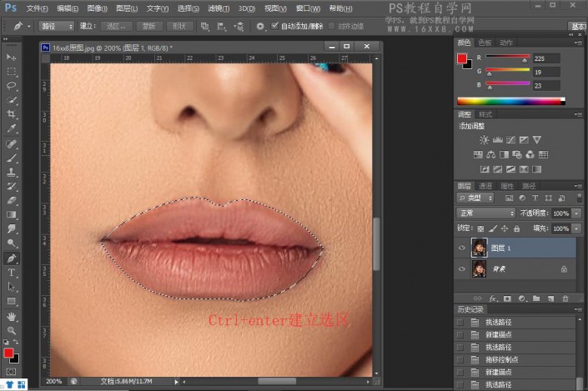Screen dimensions: 588x391
Task: Click the 选区... make selection button
Action: (x=118, y=26)
